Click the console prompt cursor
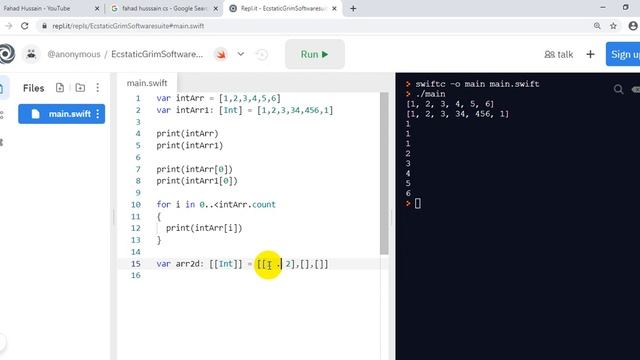Viewport: 640px width, 360px height. tap(418, 203)
